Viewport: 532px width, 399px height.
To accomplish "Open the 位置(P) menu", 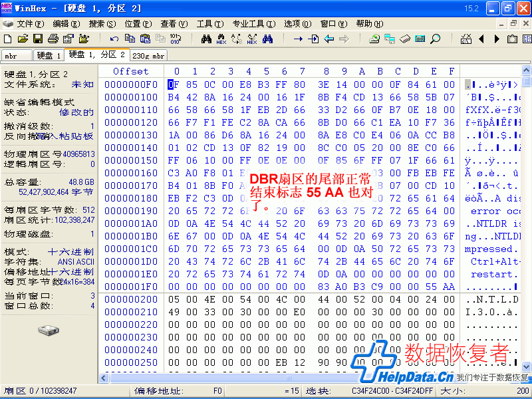I will 138,24.
